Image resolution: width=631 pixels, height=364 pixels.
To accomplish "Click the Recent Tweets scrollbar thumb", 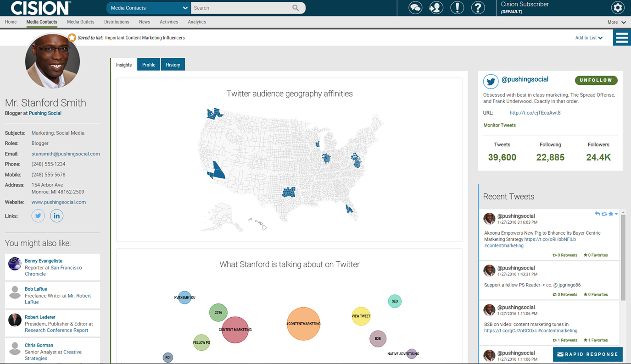I will click(623, 257).
